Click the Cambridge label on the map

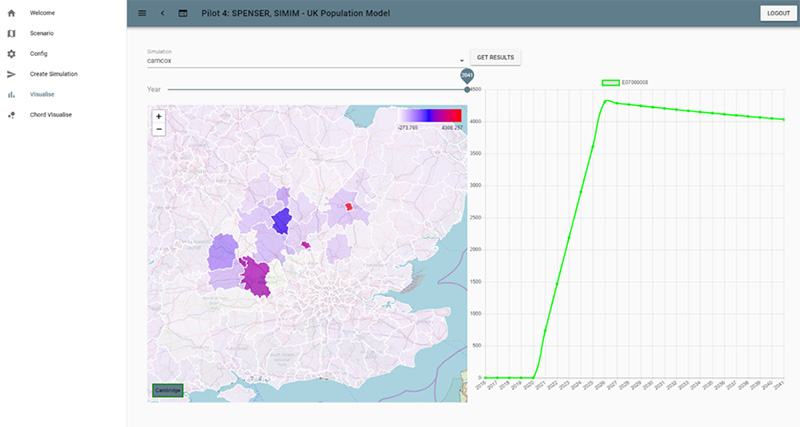(x=167, y=390)
